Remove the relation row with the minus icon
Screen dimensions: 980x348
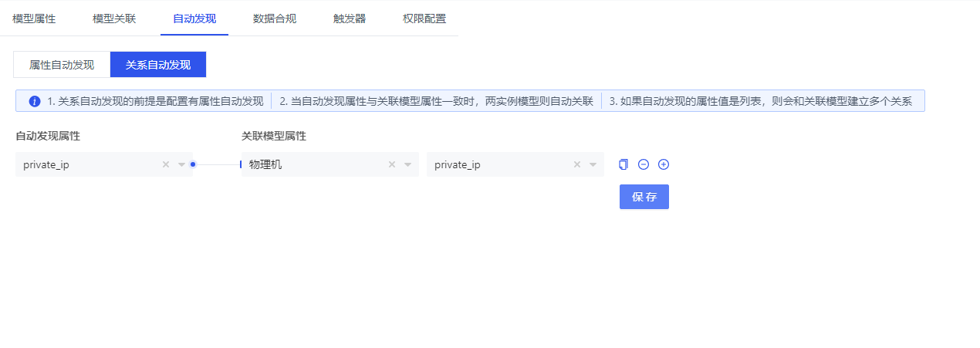(644, 164)
